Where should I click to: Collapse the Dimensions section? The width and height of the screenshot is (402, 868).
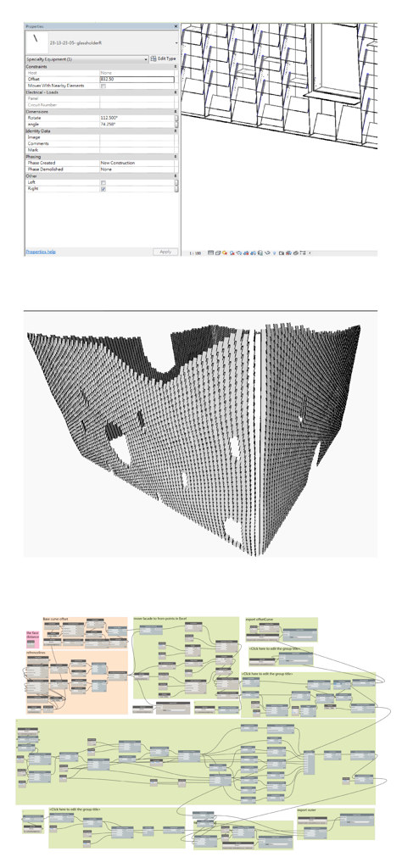[176, 111]
